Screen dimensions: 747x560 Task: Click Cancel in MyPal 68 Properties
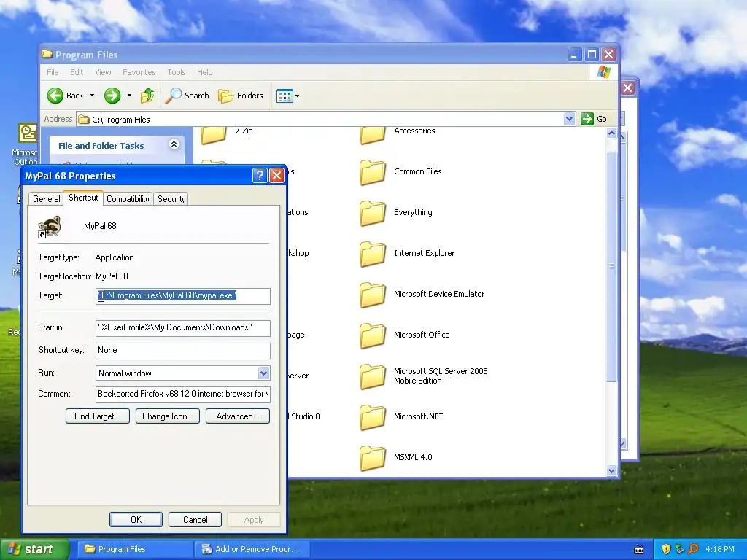[196, 519]
